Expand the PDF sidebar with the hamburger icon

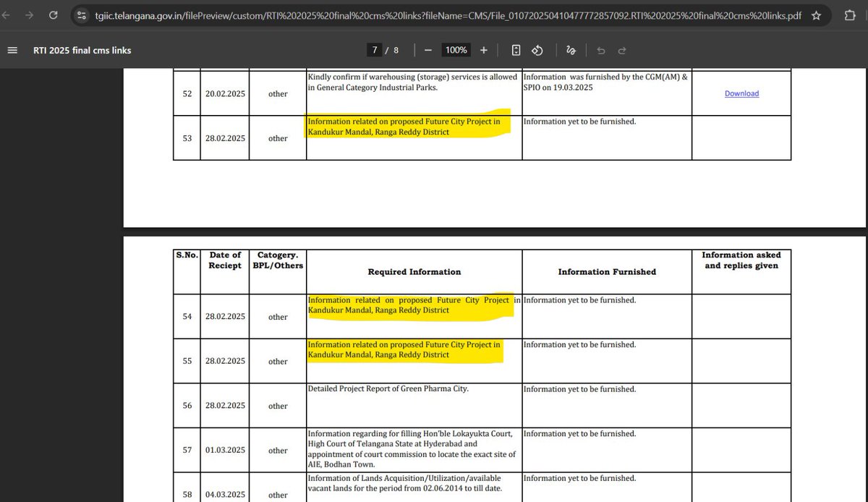12,50
